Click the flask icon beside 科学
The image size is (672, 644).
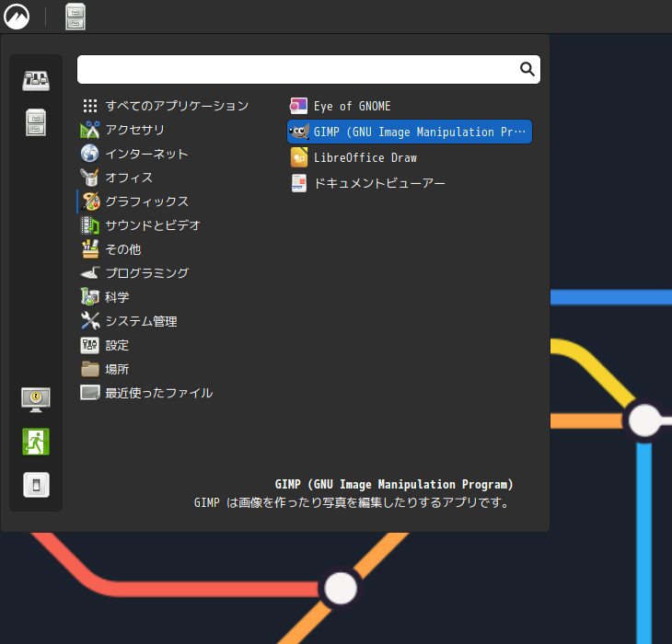tap(90, 297)
